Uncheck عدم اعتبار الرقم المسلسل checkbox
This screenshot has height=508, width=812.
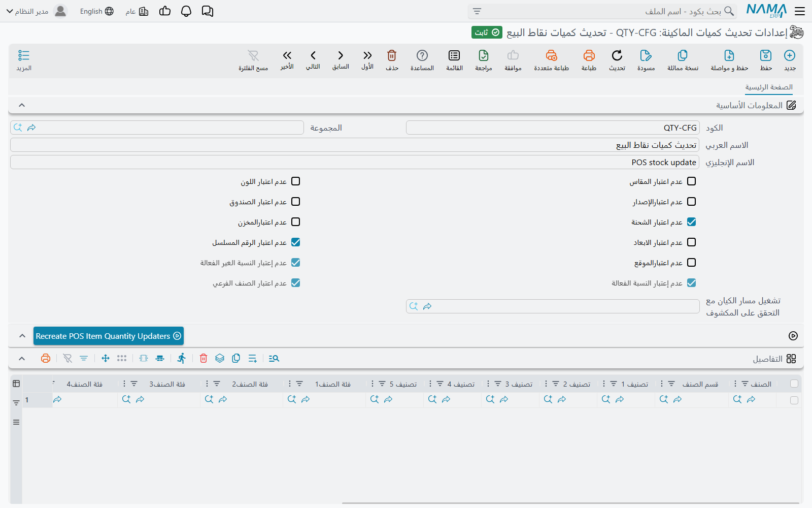[x=296, y=242]
